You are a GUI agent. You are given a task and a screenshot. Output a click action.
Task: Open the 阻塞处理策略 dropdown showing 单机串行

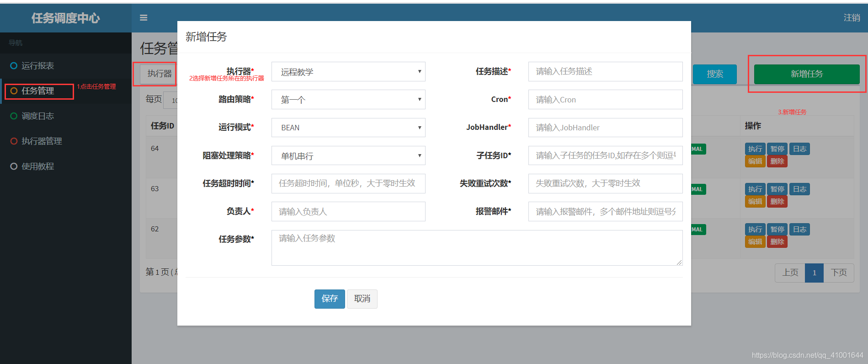348,156
